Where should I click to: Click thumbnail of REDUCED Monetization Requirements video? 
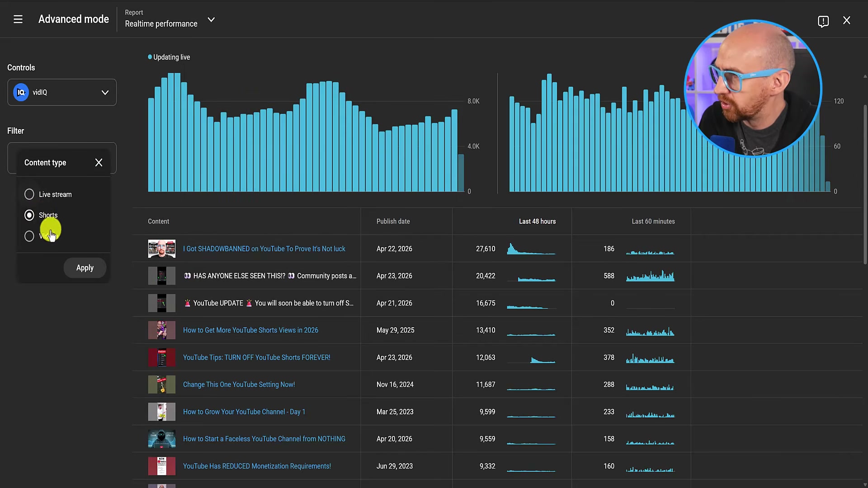(162, 466)
